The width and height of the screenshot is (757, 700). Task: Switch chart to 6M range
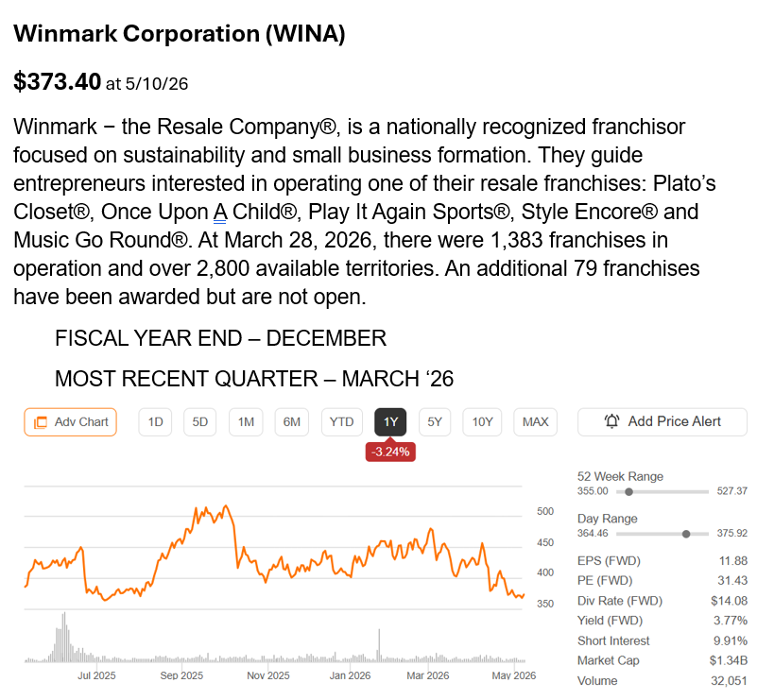coord(292,422)
